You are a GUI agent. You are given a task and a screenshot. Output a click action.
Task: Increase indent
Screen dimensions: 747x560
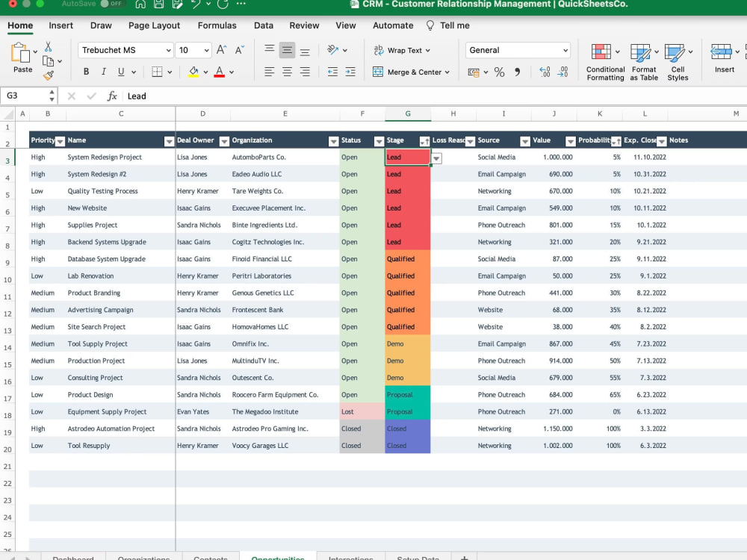tap(350, 72)
